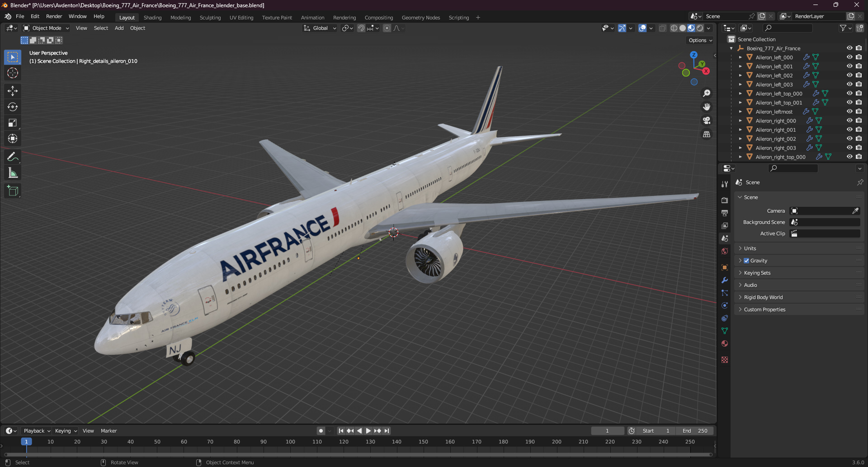Add a new workspace with plus button

click(478, 18)
